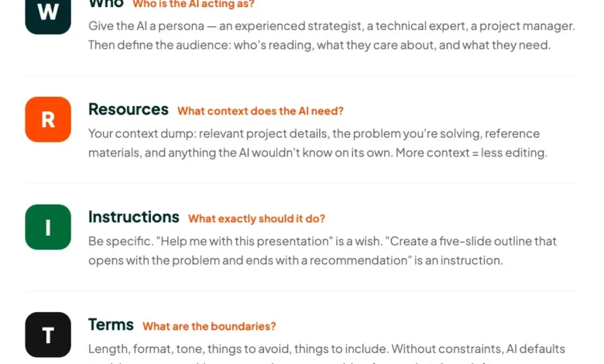Click 'Who is the AI acting as?' subtitle

[194, 5]
